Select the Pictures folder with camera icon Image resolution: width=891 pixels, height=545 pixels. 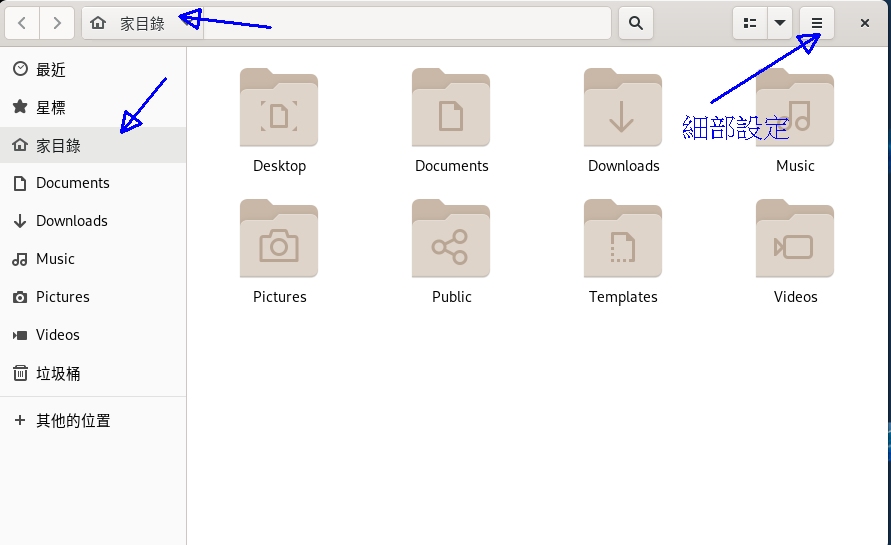pos(279,240)
